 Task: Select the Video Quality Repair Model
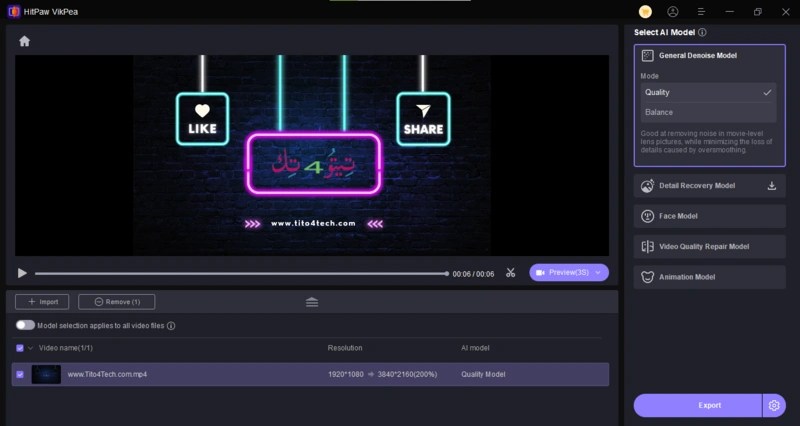710,247
